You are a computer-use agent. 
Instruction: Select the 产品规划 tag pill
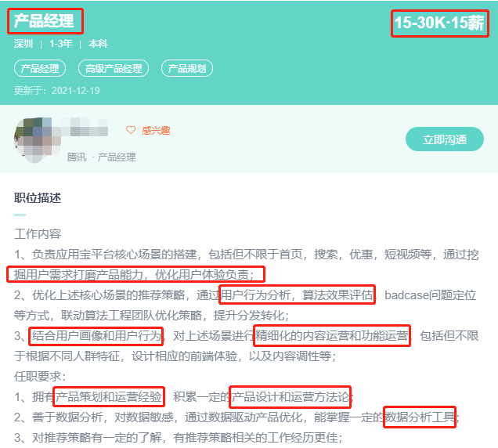point(187,68)
